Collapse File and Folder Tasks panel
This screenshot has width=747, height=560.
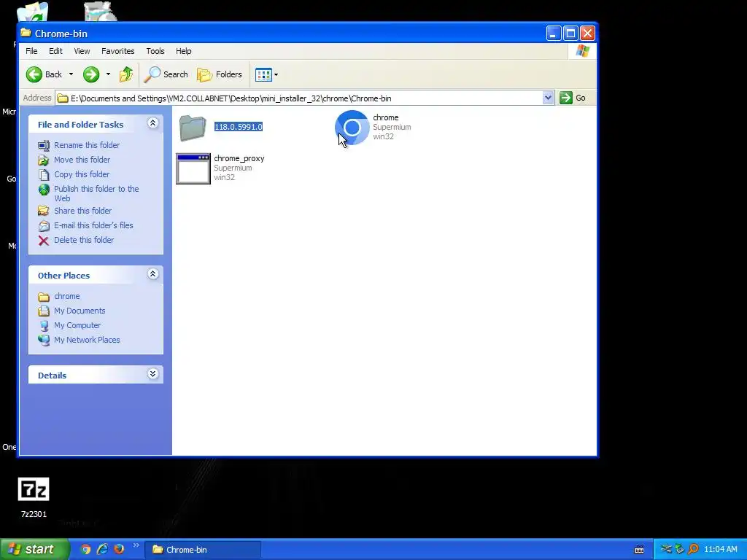point(153,123)
